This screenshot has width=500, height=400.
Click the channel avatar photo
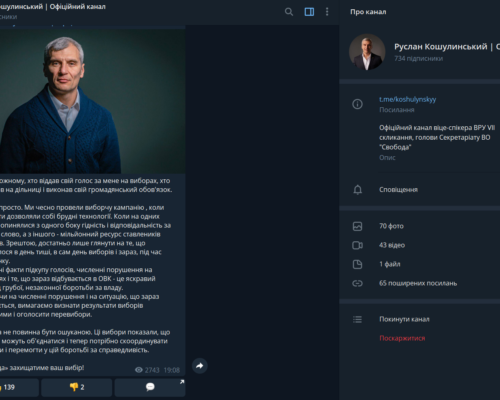367,52
